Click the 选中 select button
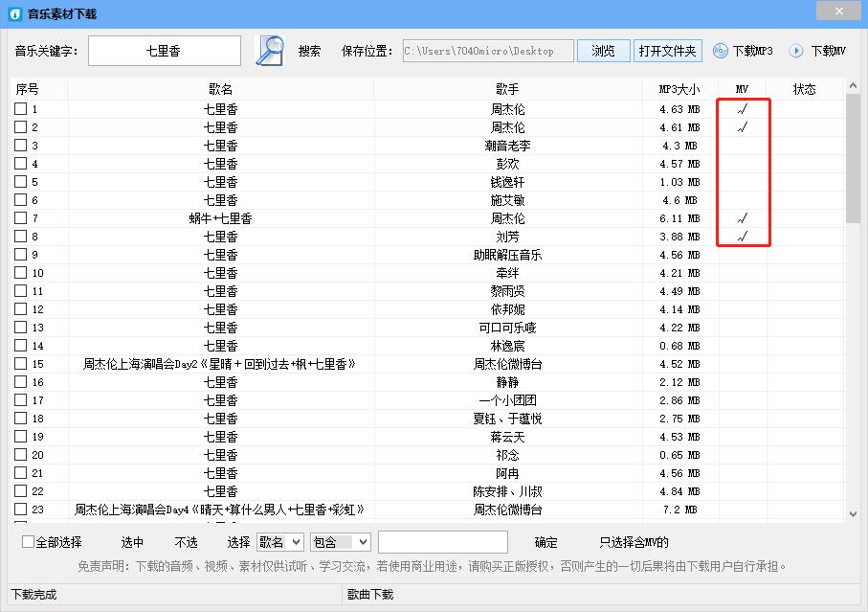The width and height of the screenshot is (868, 612). point(129,541)
